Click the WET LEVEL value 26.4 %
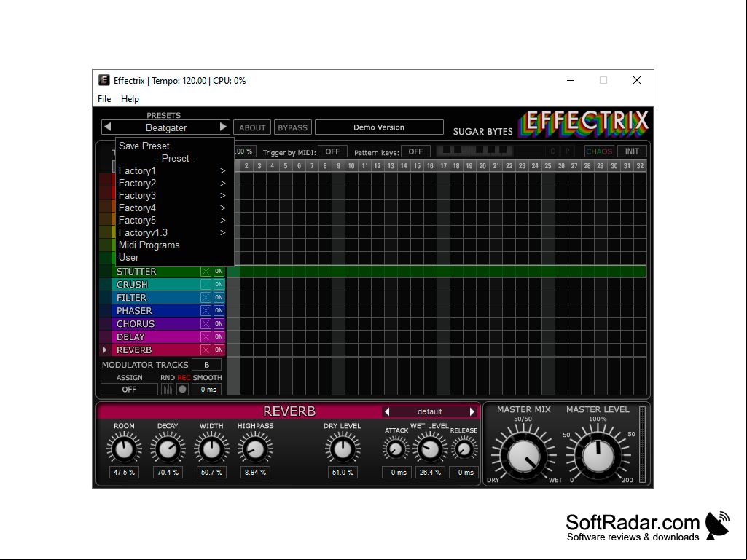Image resolution: width=747 pixels, height=560 pixels. pos(430,473)
